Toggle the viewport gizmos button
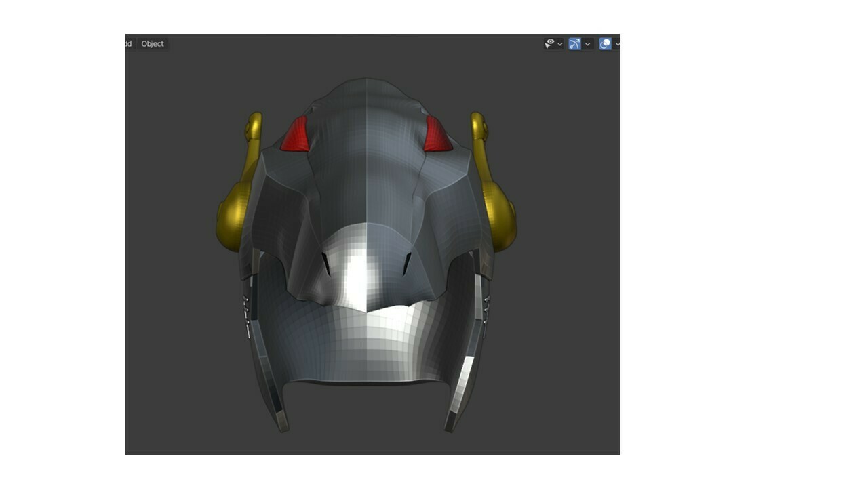 pos(575,44)
